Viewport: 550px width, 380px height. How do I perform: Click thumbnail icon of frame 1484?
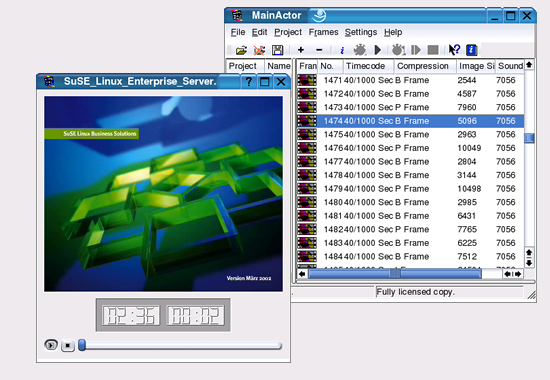[x=307, y=256]
